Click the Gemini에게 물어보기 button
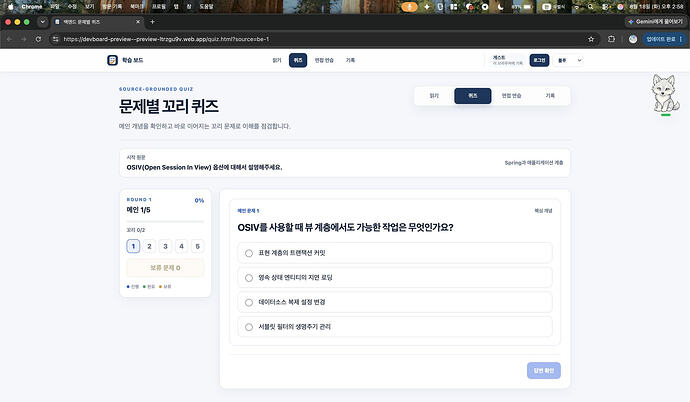This screenshot has height=402, width=690. (655, 22)
